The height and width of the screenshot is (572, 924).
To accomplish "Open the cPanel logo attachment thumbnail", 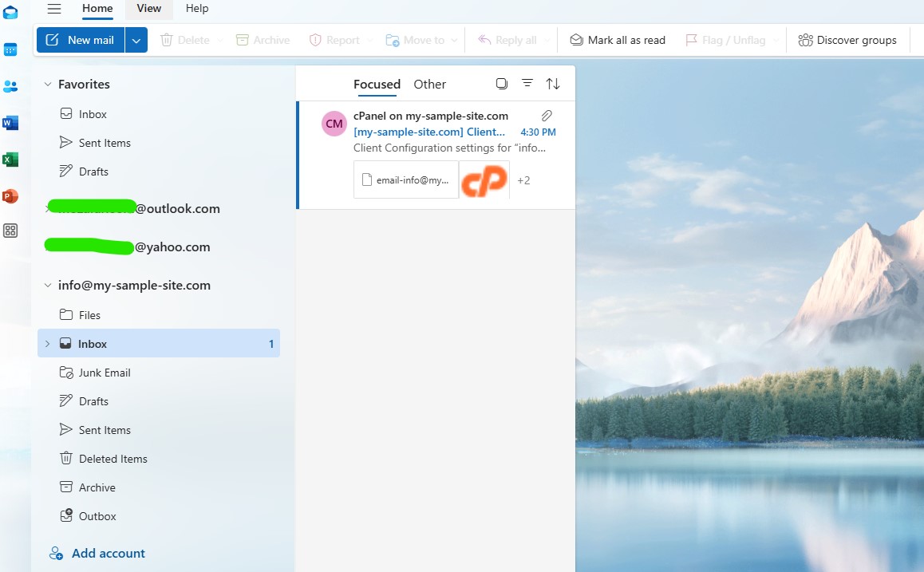I will coord(484,180).
